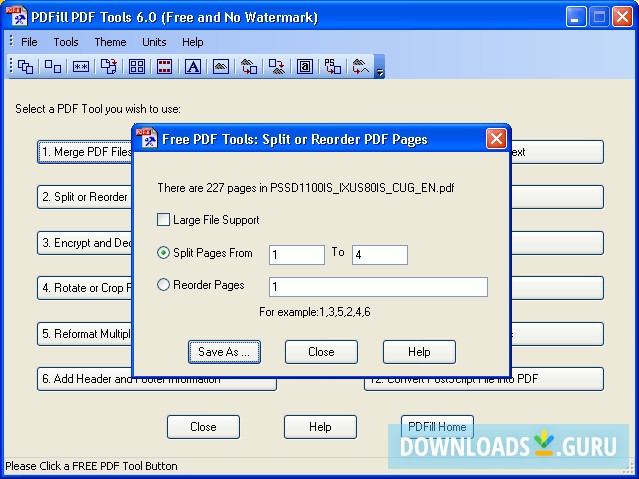Select the Reorder Pages radio button

click(163, 285)
